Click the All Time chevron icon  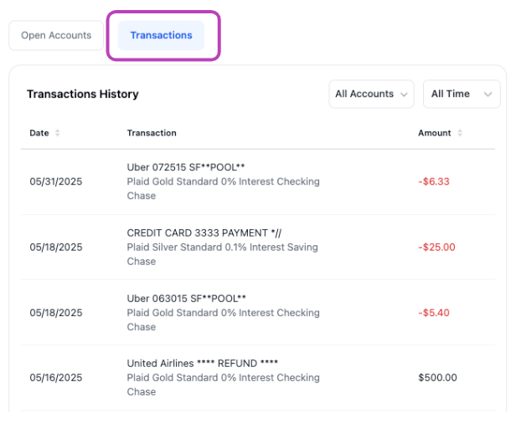point(488,94)
